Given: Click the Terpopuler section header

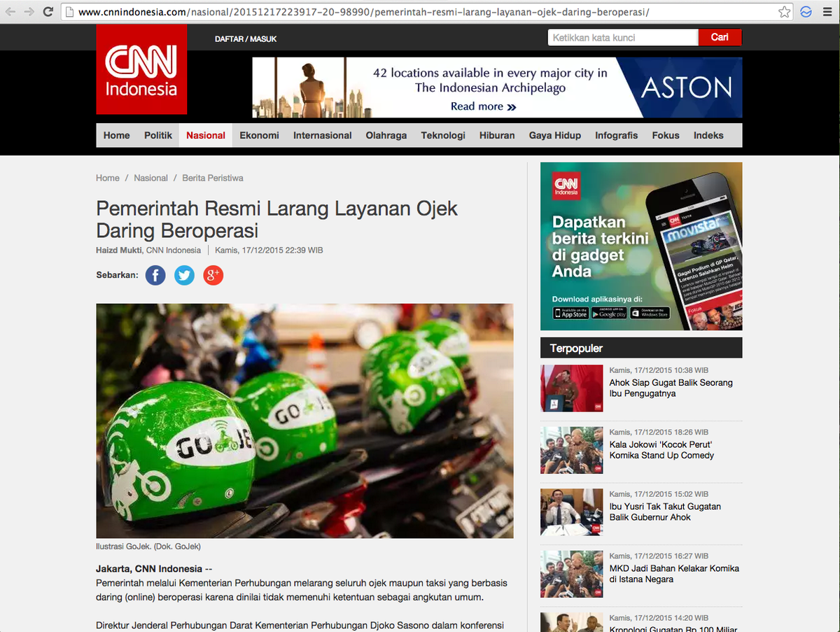Looking at the screenshot, I should coord(641,348).
